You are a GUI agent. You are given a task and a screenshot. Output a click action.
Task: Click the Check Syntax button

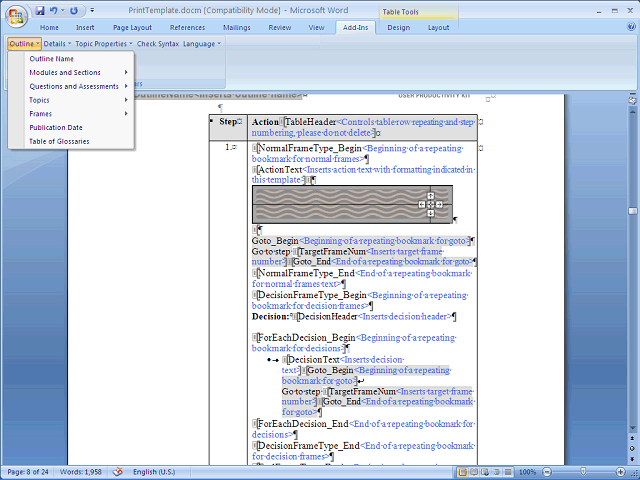coord(157,44)
